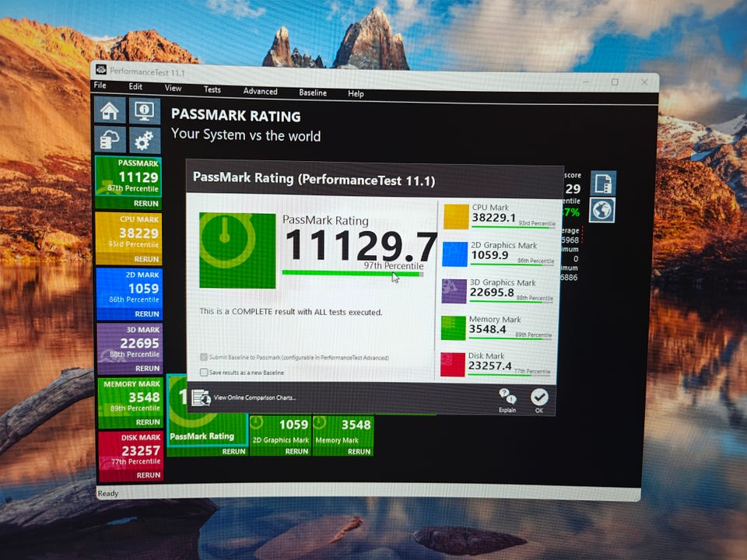747x560 pixels.
Task: Select the 2D MARK 1059 sidebar tile
Action: 130,288
